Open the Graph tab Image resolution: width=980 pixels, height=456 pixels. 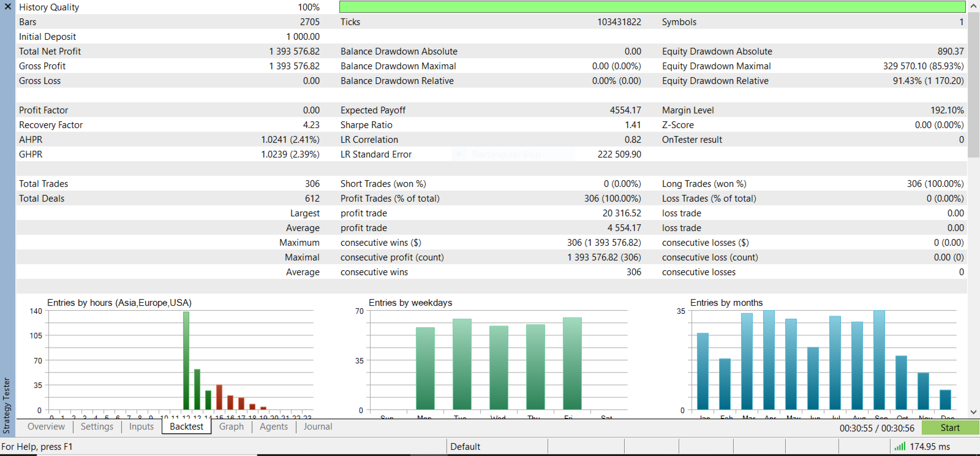232,427
